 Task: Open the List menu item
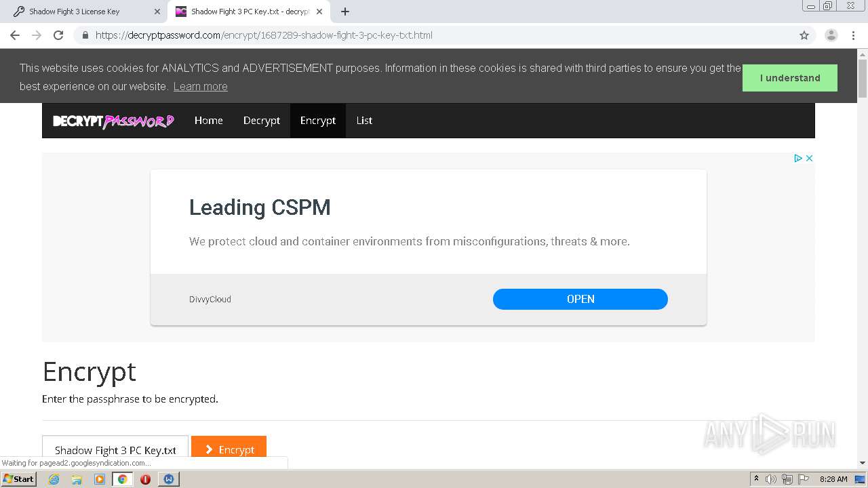coord(364,121)
